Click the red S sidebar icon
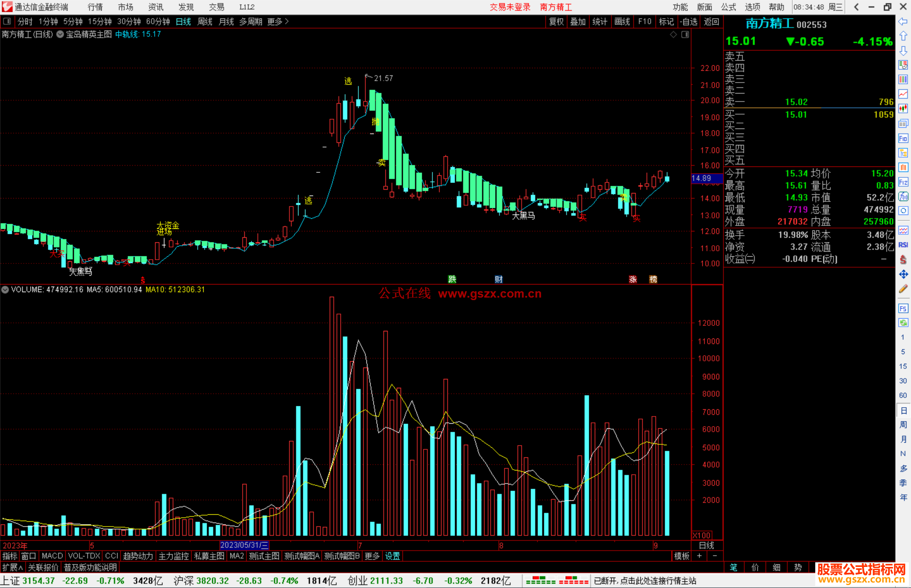The height and width of the screenshot is (588, 911). [x=903, y=260]
